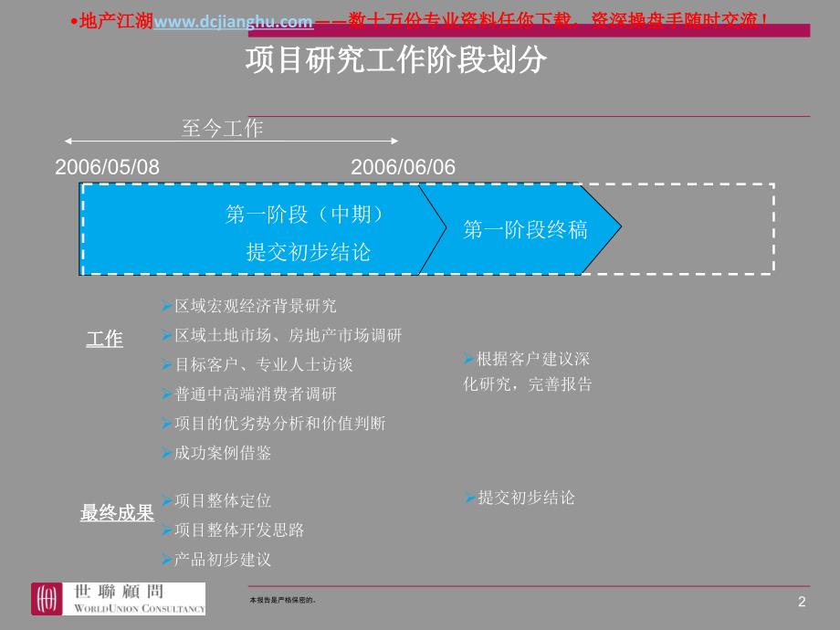
Task: Click the right-column bullet 提交初步结论
Action: coord(520,498)
